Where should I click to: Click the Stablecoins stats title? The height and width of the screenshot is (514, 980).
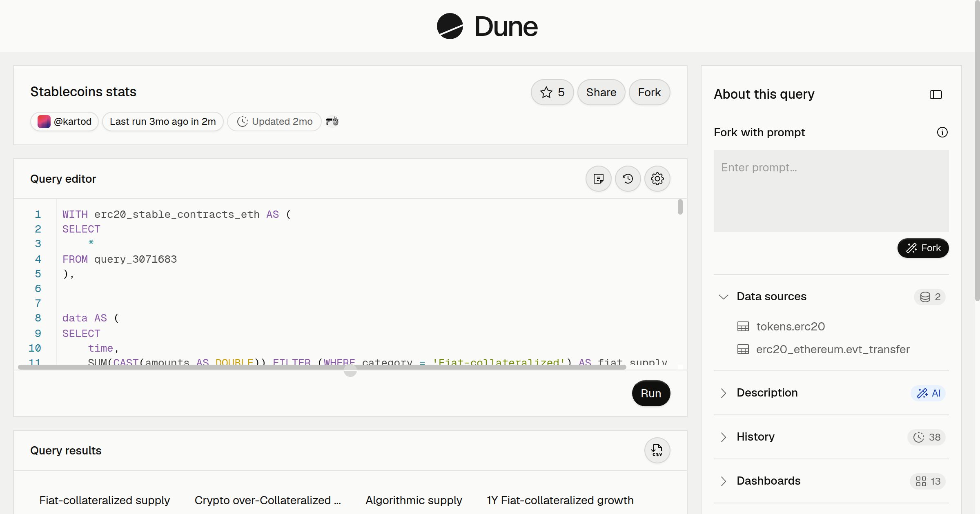click(83, 92)
